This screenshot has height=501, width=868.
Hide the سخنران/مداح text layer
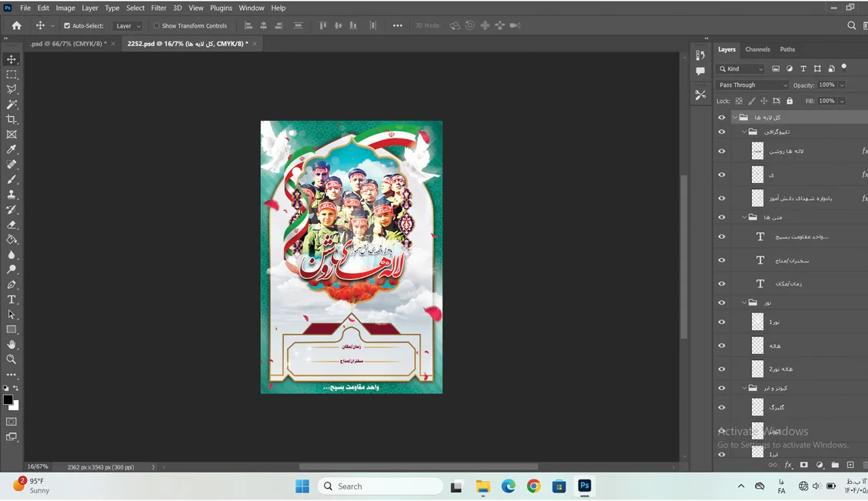coord(721,260)
